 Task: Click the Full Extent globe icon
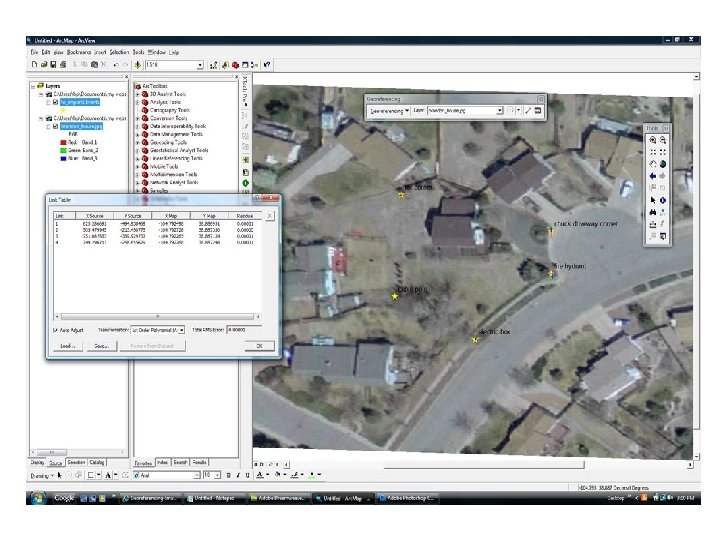663,164
